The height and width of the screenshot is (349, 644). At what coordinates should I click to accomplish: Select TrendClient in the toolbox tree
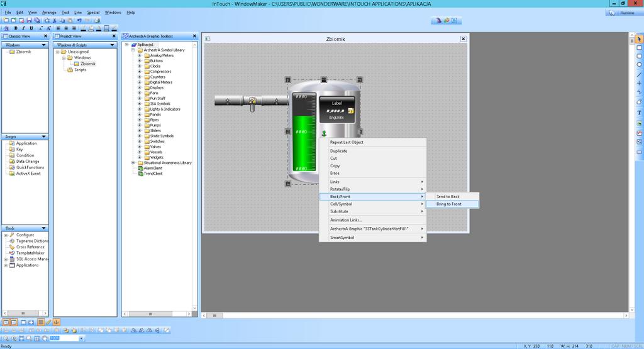[x=153, y=174]
